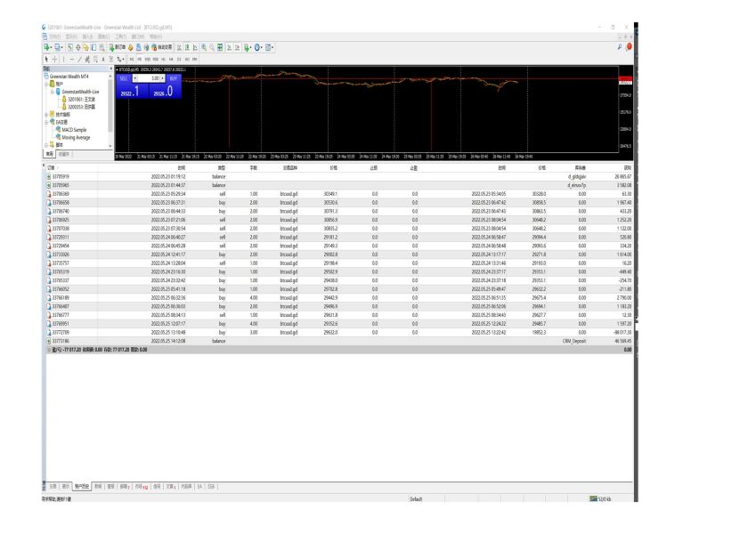756x534 pixels.
Task: Click the lot volume input field
Action: 150,78
